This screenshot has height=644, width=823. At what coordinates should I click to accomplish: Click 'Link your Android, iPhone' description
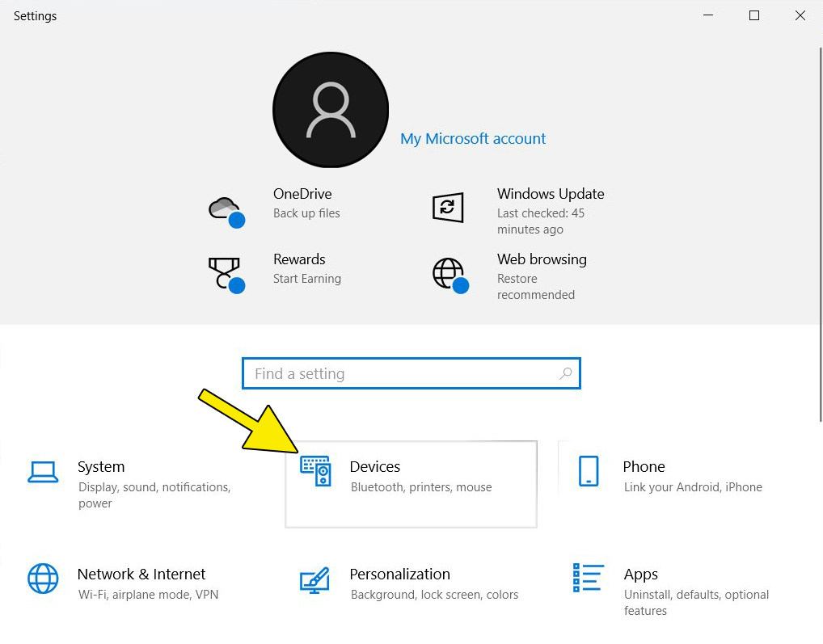(693, 487)
